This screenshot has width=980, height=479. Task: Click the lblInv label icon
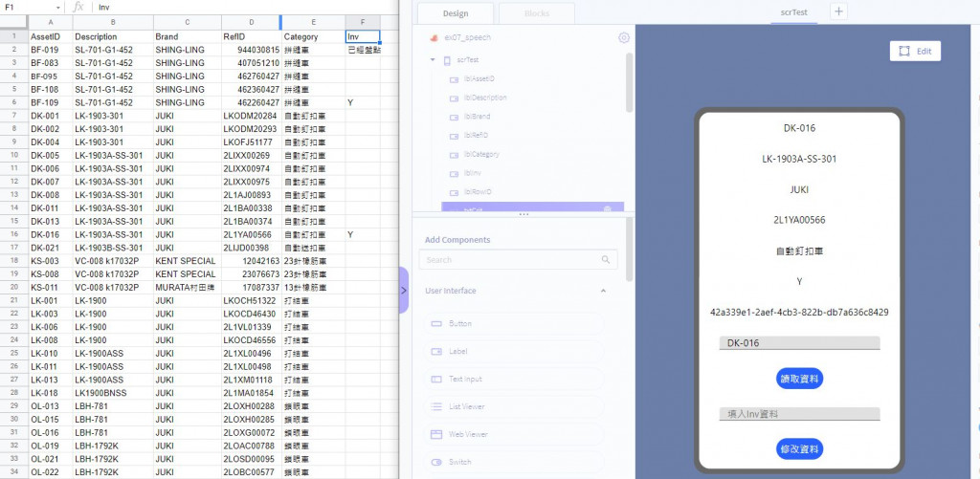[x=455, y=173]
